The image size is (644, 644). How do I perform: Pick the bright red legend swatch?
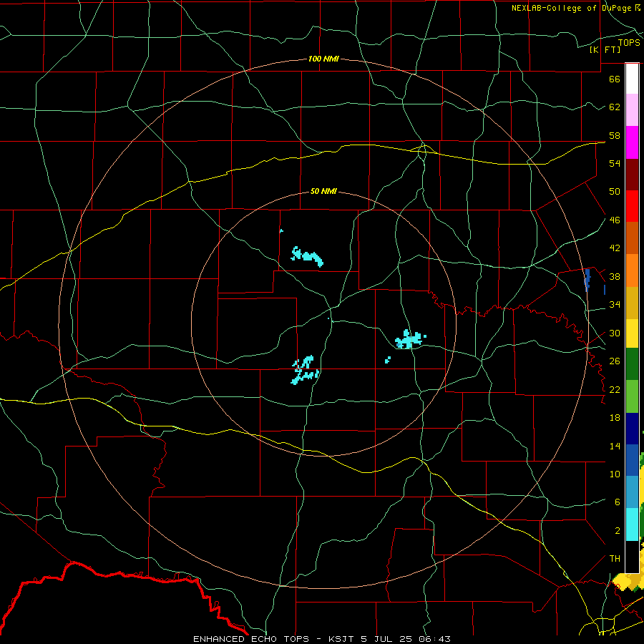[x=632, y=206]
